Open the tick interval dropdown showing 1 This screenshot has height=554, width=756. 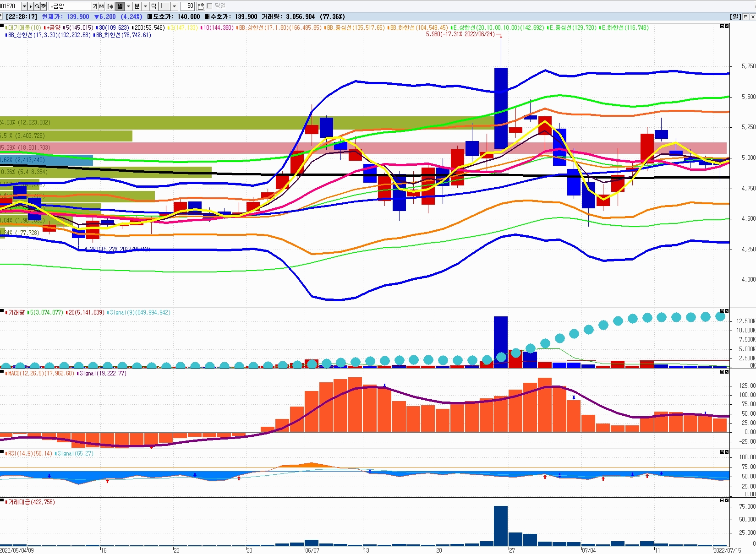click(174, 6)
